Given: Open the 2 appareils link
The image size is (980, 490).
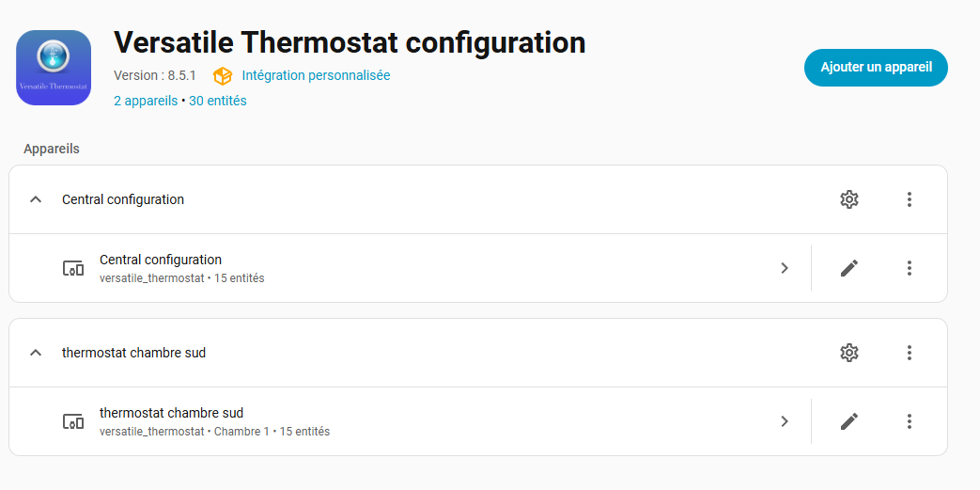Looking at the screenshot, I should point(146,101).
